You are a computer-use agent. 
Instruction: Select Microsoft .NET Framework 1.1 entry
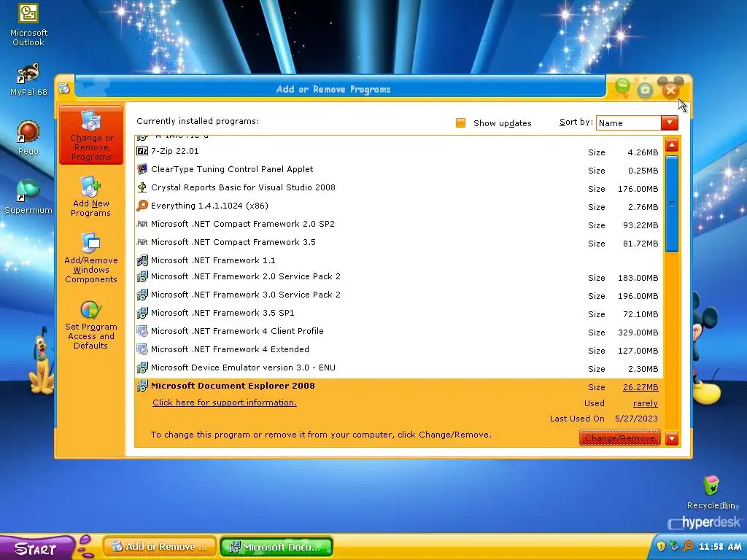click(x=399, y=260)
